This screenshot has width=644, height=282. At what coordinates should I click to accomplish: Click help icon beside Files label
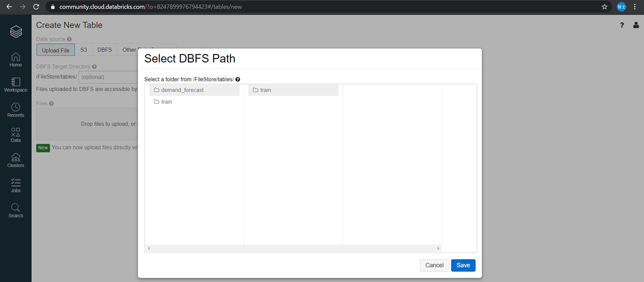[x=51, y=103]
